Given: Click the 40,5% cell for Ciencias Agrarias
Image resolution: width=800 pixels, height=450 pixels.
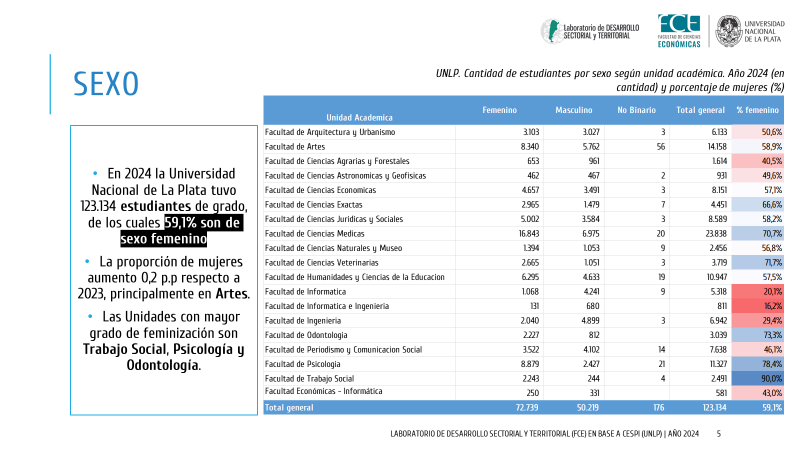Looking at the screenshot, I should pyautogui.click(x=758, y=161).
